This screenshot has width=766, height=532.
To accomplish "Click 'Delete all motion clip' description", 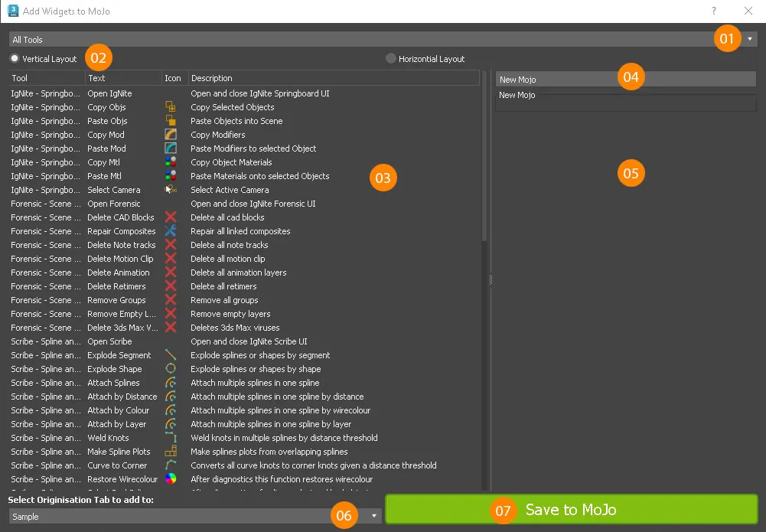I will pos(227,259).
